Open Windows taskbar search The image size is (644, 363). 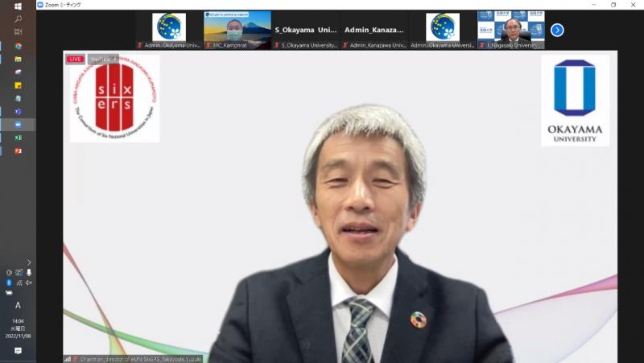[x=18, y=19]
